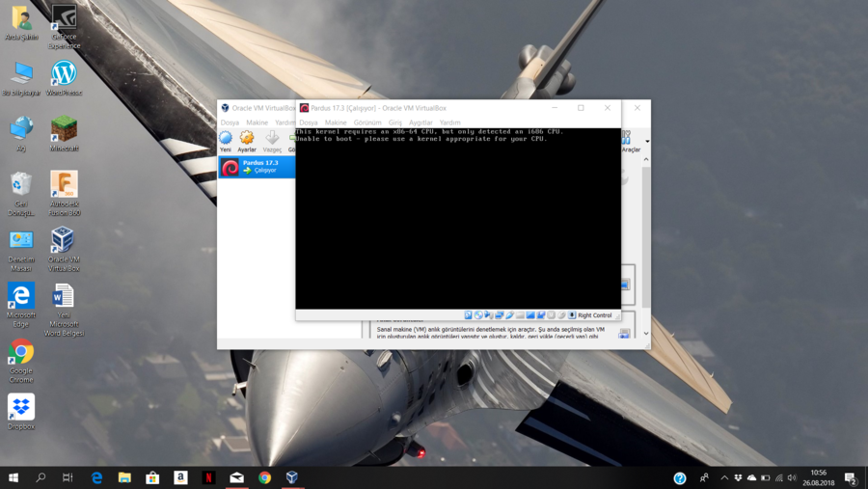Click the shared folders indicator in VM status bar

[x=520, y=315]
